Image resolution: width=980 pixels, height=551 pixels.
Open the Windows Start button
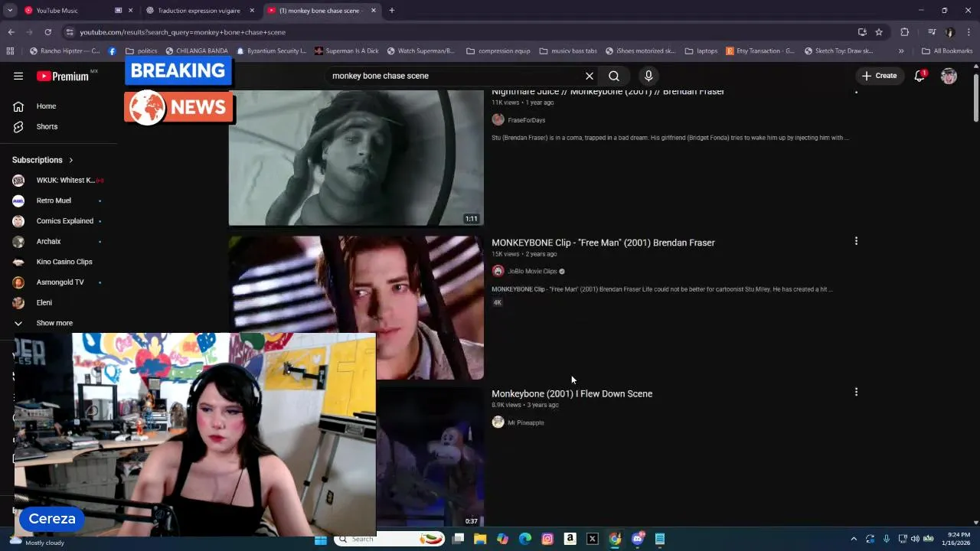321,540
